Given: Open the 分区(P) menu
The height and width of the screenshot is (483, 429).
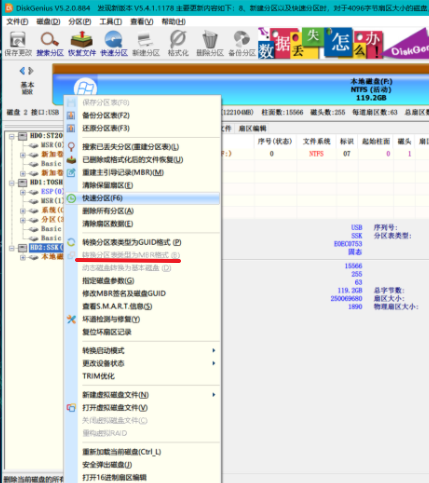Looking at the screenshot, I should pos(80,22).
